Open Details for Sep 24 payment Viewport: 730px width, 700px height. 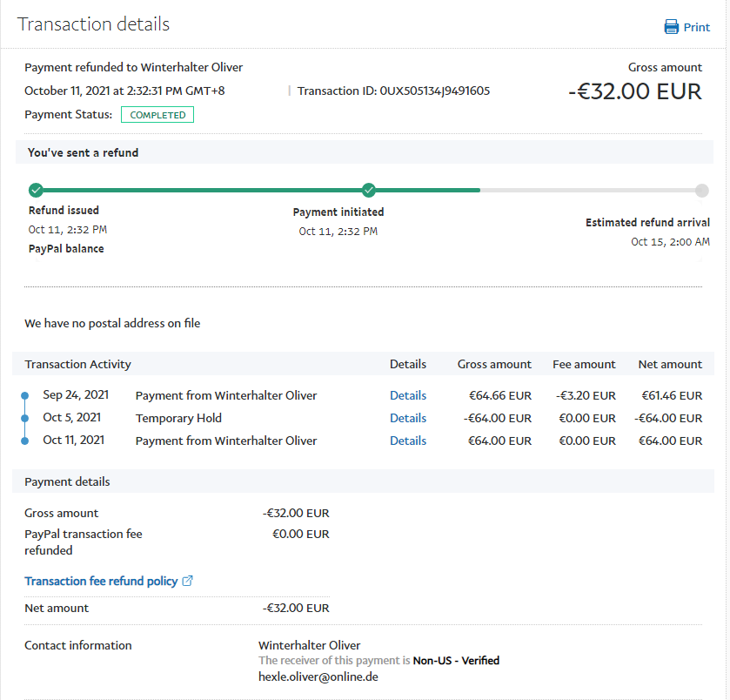(408, 395)
